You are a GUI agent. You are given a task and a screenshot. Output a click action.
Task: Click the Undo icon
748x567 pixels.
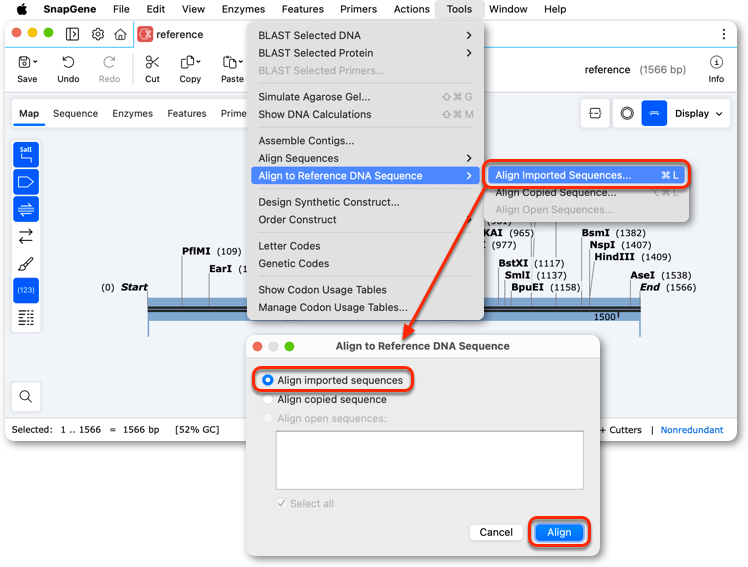[x=68, y=62]
